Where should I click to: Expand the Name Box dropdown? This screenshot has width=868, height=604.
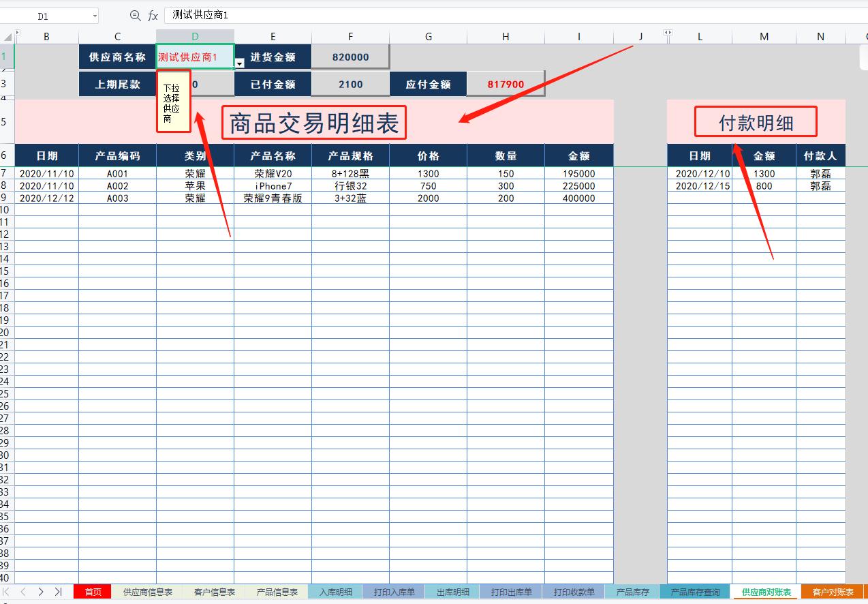(x=93, y=16)
